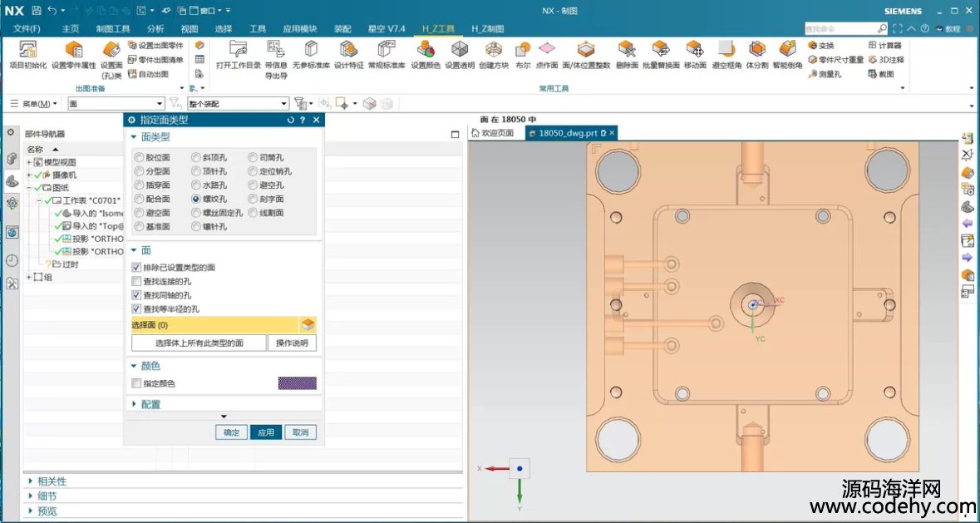Click the 自动出图 command
980x523 pixels.
coord(148,74)
